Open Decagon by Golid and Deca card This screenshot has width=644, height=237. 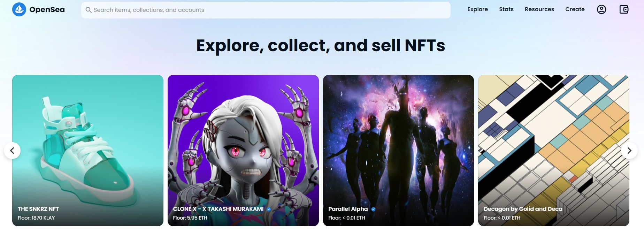tap(553, 139)
